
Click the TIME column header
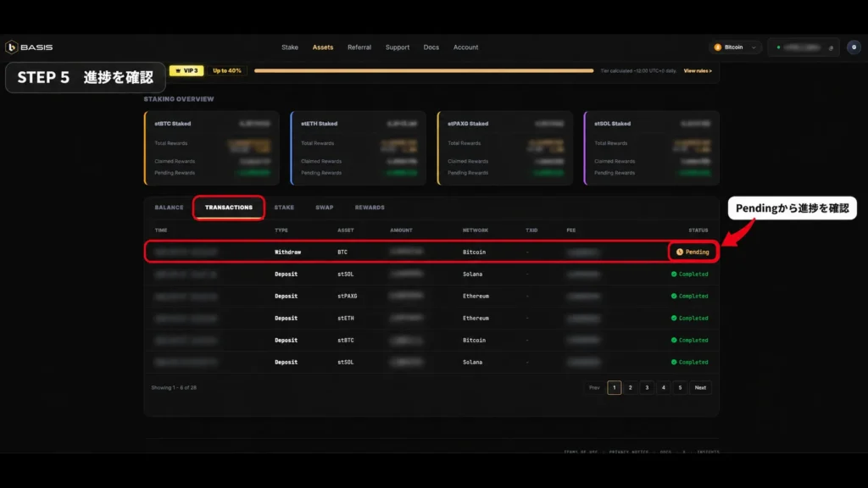(161, 230)
